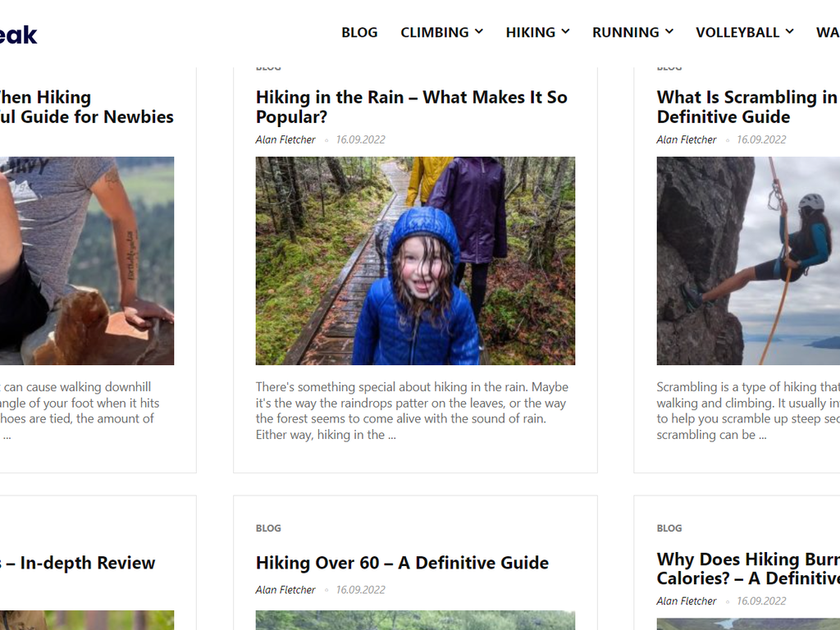
Task: Open the Blog menu item
Action: (359, 33)
